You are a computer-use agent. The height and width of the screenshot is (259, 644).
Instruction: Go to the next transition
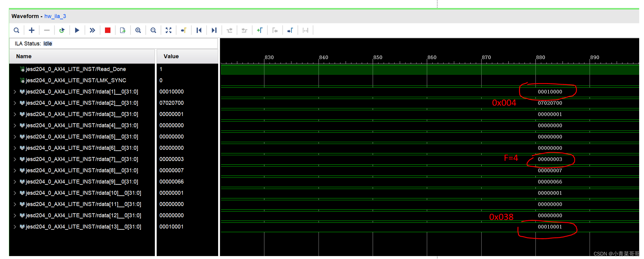[244, 30]
